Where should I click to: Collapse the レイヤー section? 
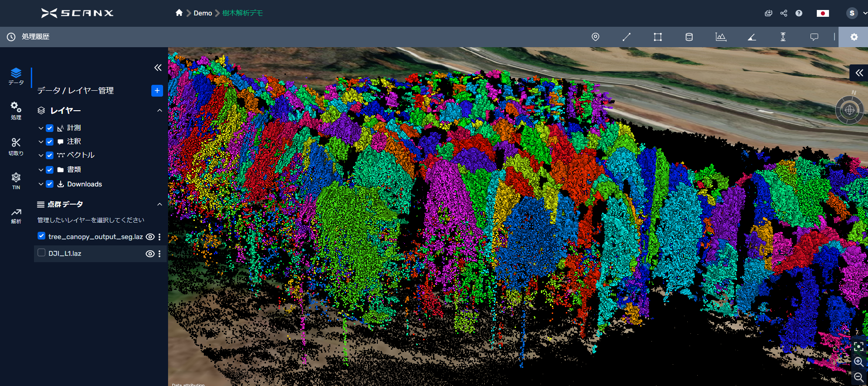point(159,111)
